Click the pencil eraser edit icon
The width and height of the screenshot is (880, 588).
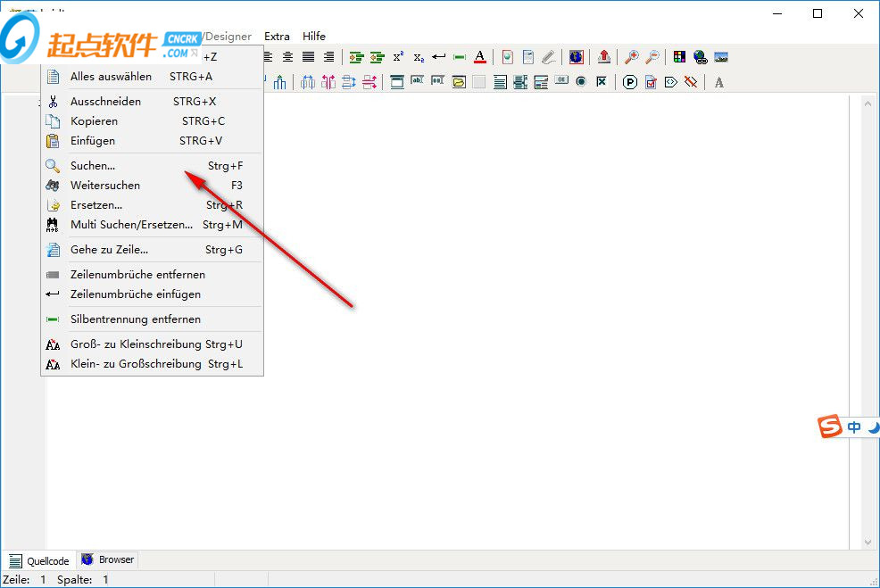pyautogui.click(x=548, y=57)
